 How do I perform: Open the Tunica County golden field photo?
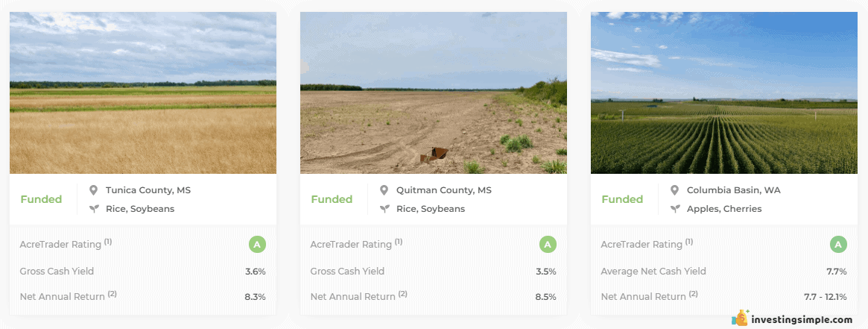tap(143, 93)
